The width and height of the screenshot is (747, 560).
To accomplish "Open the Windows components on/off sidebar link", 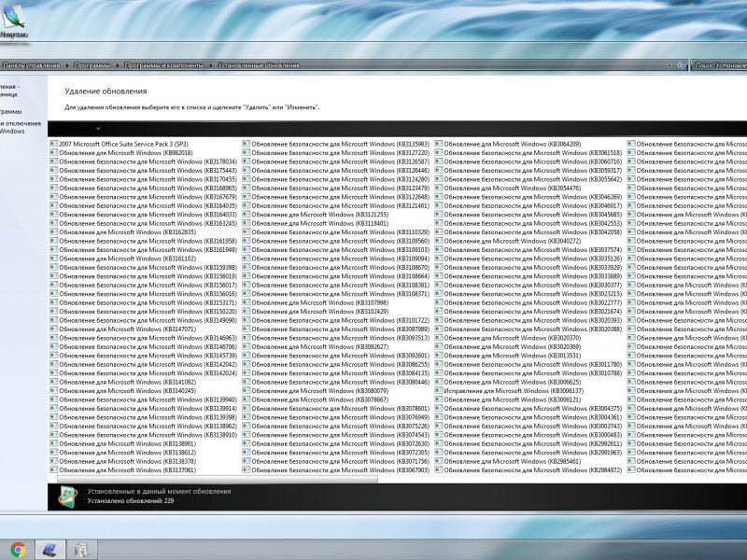I will click(21, 127).
